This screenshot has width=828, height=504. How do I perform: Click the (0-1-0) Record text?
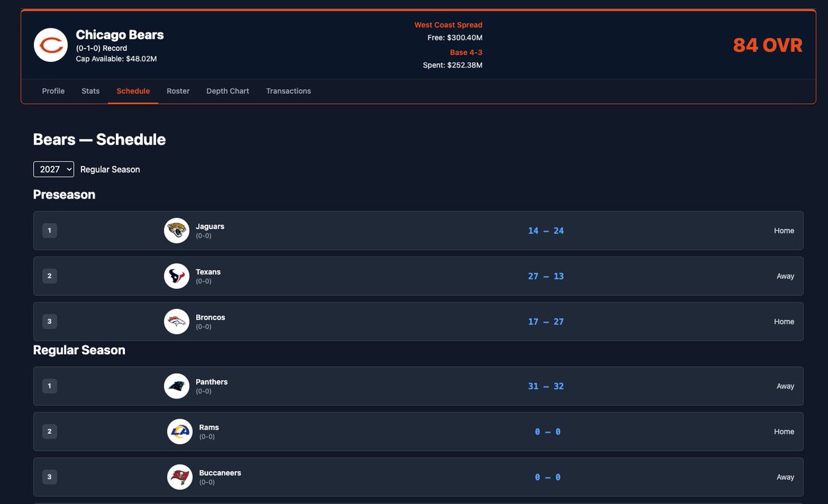[x=101, y=48]
